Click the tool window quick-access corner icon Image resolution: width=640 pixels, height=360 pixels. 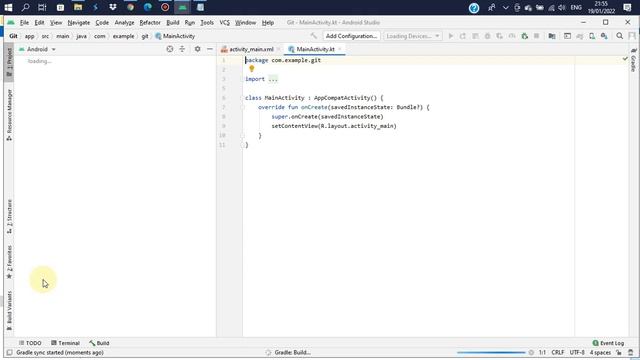9,352
